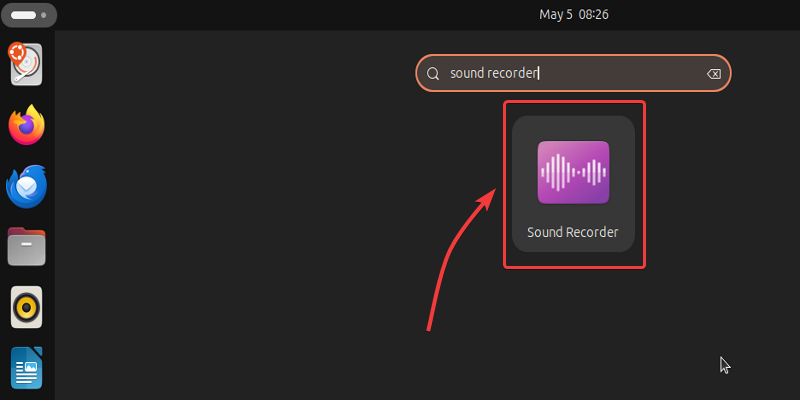
Task: Open the Files manager dock icon
Action: coord(27,246)
